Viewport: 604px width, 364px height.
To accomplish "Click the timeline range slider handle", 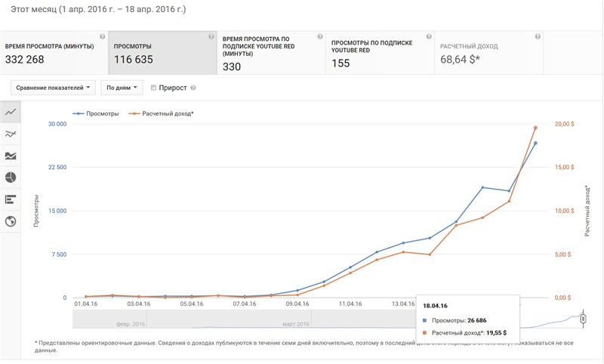I will pos(583,319).
